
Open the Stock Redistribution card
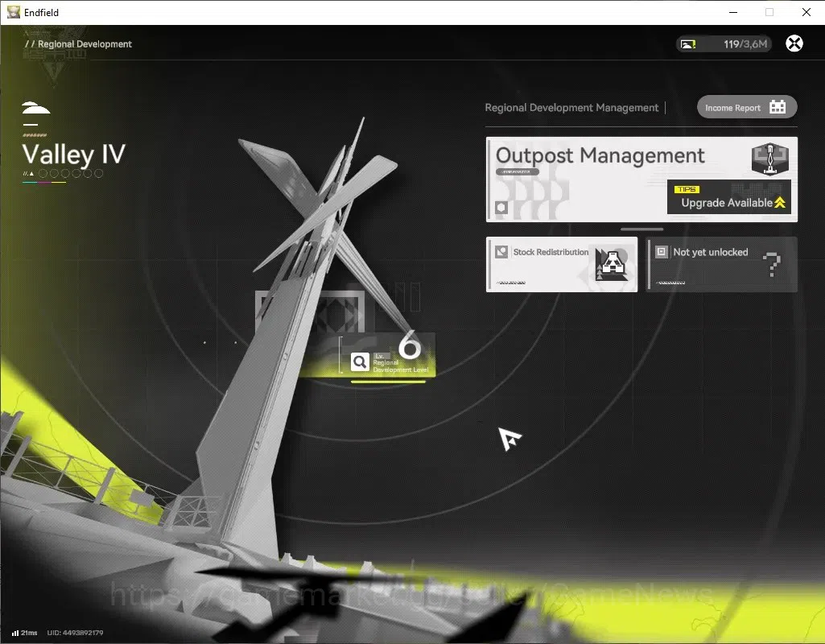coord(561,264)
